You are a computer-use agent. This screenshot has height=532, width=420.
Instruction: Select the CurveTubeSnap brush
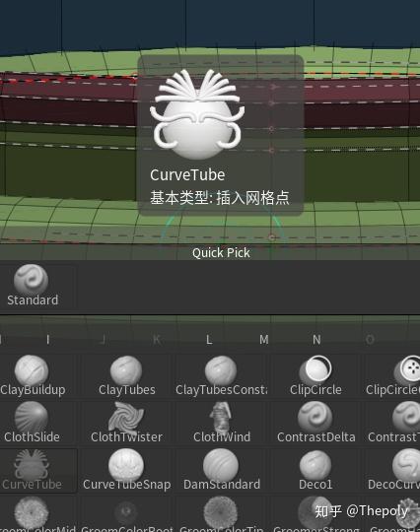(x=126, y=470)
